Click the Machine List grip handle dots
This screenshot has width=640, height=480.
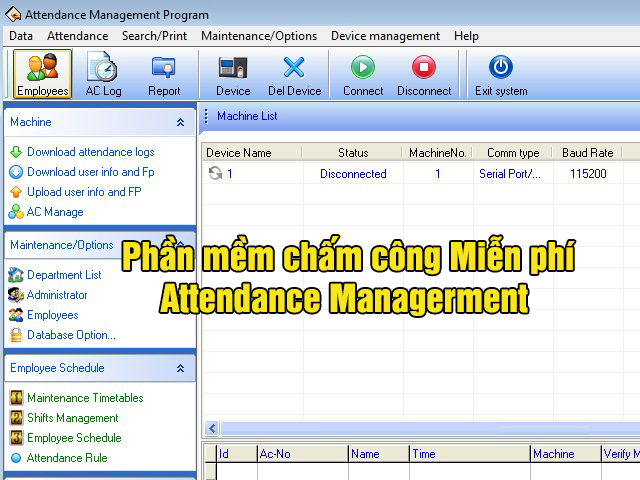[x=206, y=116]
